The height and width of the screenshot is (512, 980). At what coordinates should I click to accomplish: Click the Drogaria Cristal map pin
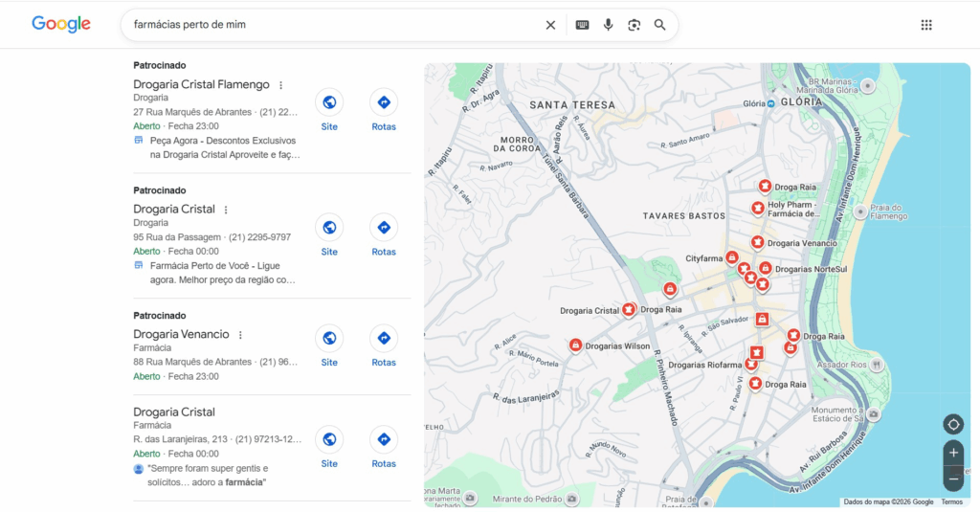628,309
